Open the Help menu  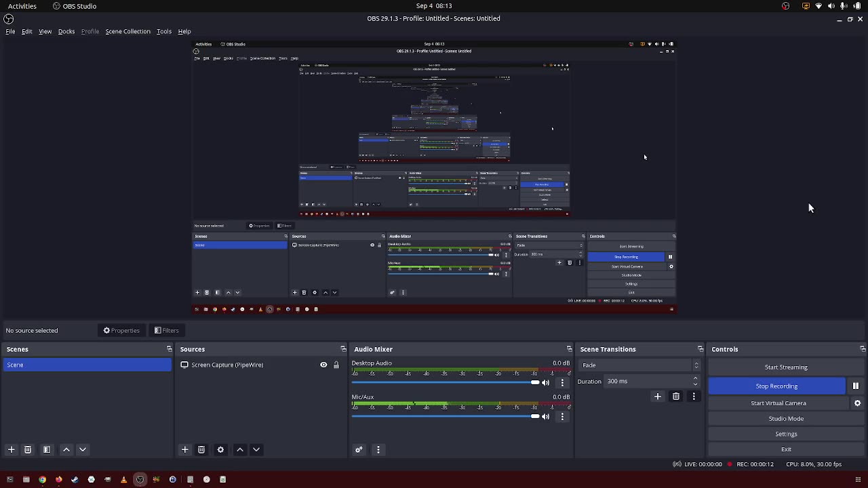[184, 31]
